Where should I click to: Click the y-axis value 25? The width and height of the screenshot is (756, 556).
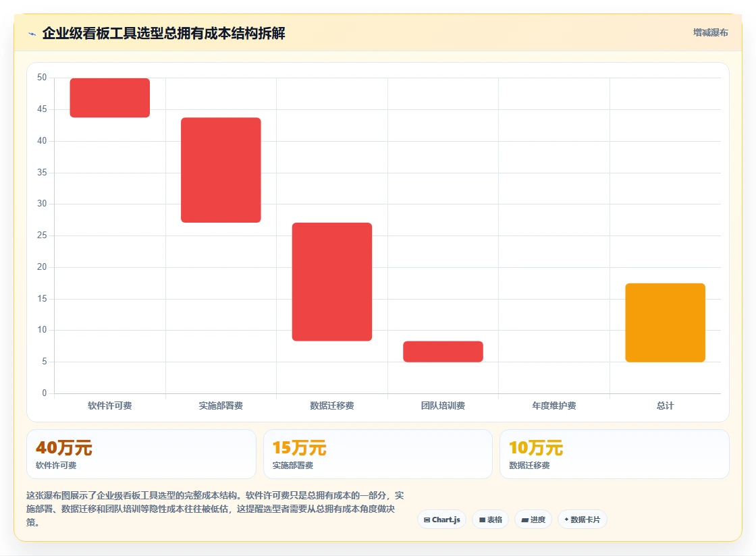pyautogui.click(x=42, y=235)
